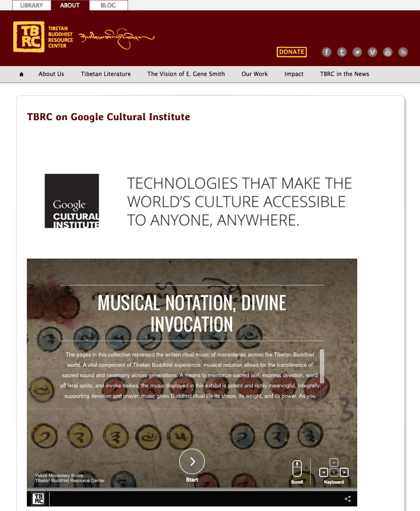Click the Tibetan Buddhist Resource Center caption credit
Image resolution: width=420 pixels, height=511 pixels.
[x=70, y=480]
